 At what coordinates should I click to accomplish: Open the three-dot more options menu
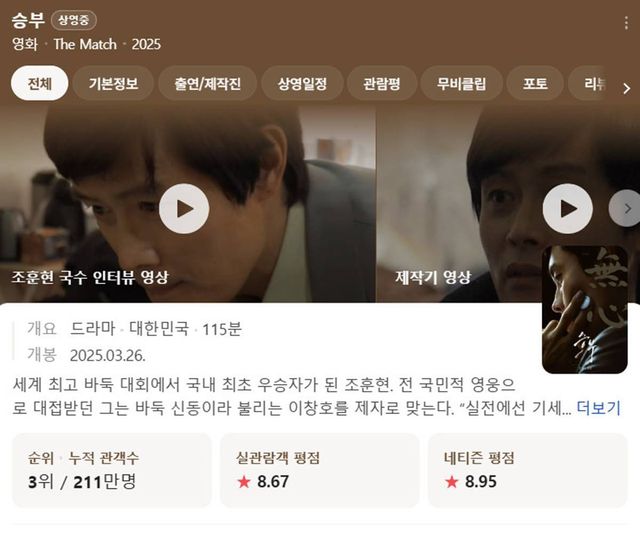[626, 23]
